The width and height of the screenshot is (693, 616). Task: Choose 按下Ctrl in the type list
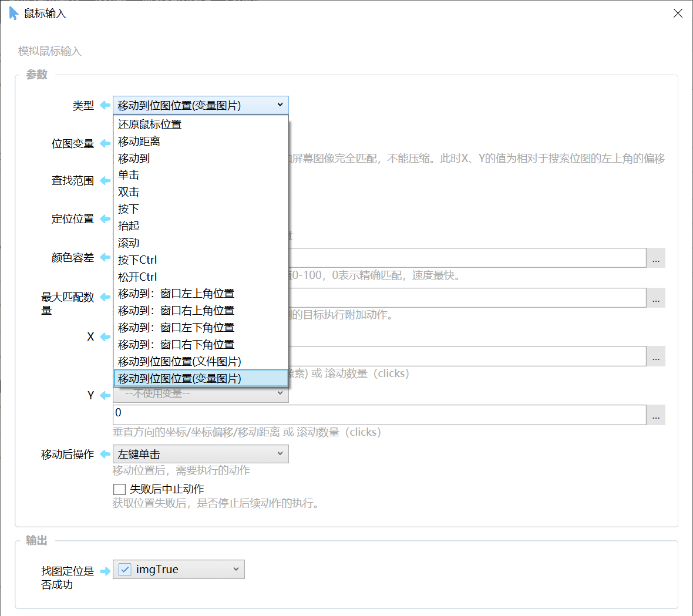[201, 260]
